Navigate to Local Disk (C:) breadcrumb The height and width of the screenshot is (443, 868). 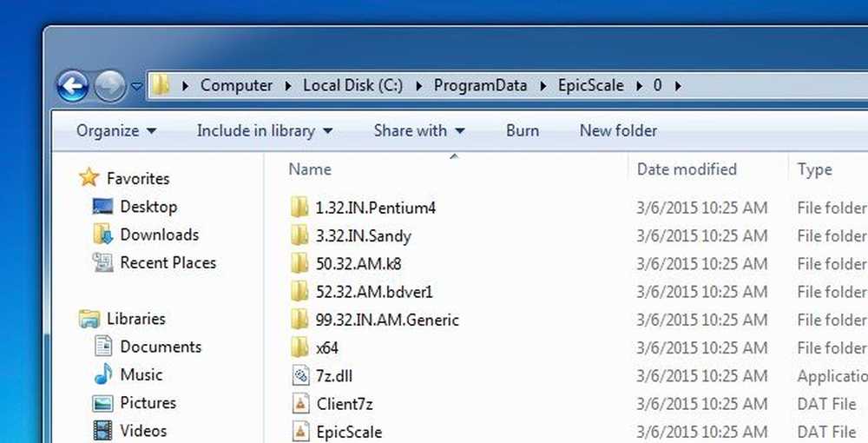tap(352, 85)
